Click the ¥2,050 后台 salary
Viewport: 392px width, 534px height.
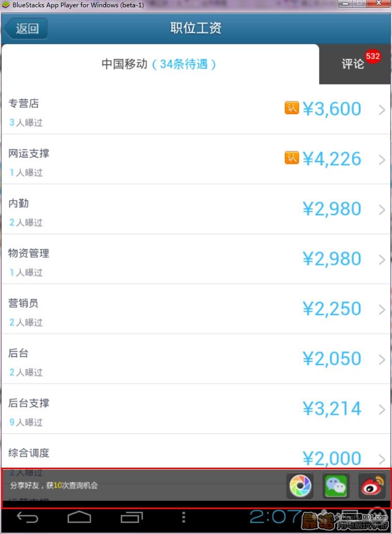pyautogui.click(x=331, y=359)
